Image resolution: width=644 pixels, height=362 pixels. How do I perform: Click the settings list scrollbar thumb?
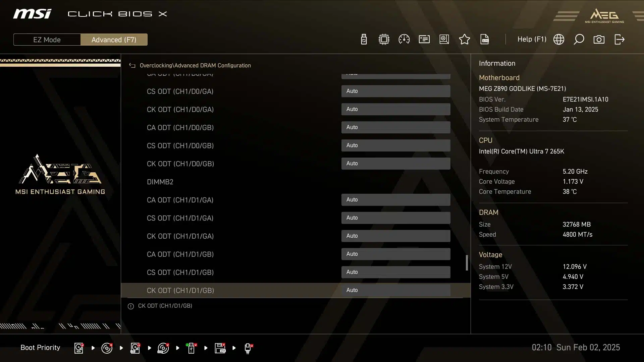coord(467,263)
